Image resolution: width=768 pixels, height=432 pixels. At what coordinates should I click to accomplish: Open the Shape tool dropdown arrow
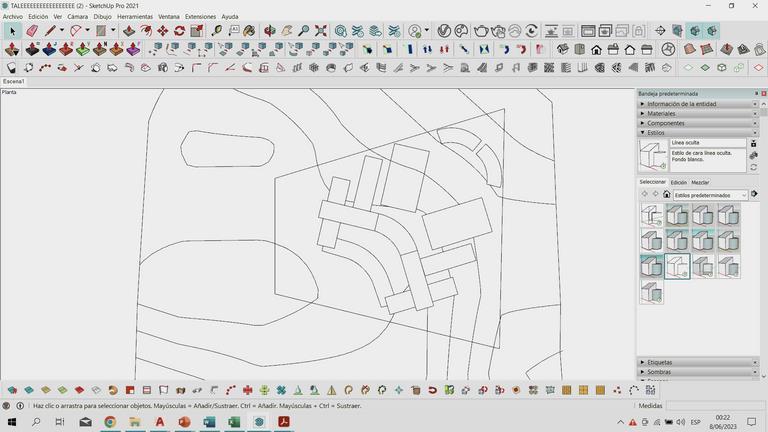coord(113,30)
